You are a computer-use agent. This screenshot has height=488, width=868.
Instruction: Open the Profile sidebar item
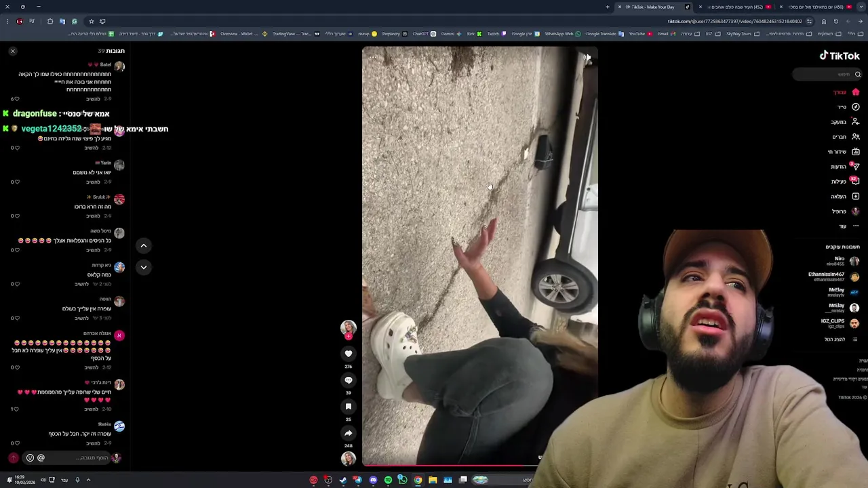pos(846,211)
